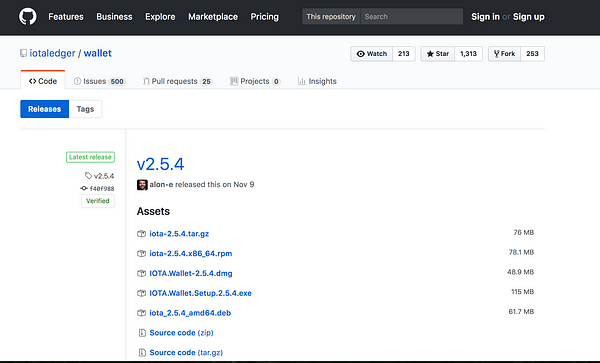Click the Assets heading

pos(153,212)
